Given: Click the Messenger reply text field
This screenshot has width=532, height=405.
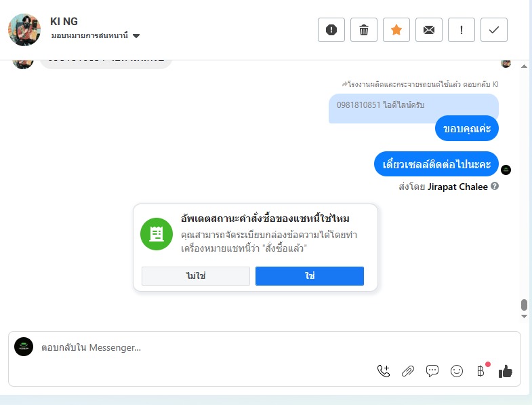Looking at the screenshot, I should pos(203,347).
